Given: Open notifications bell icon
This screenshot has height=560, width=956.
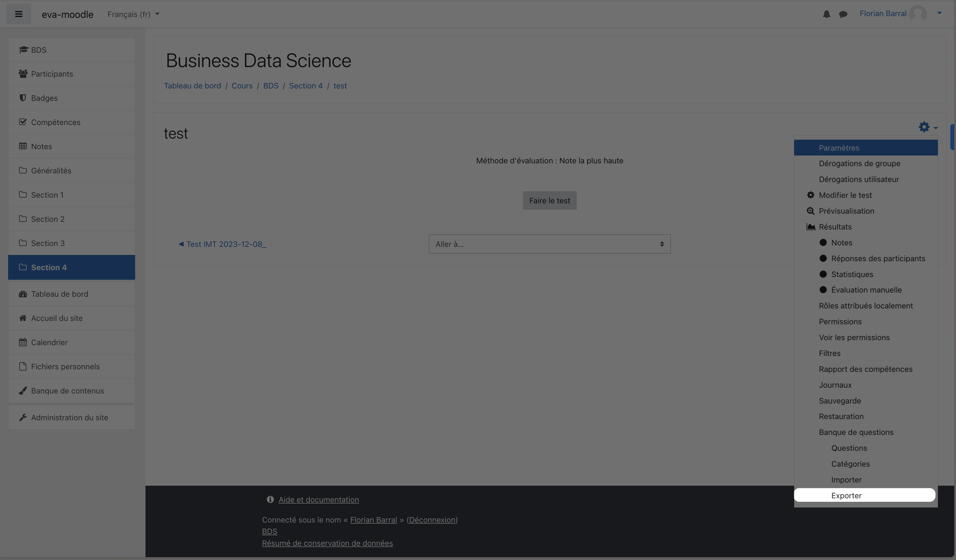Looking at the screenshot, I should [x=826, y=14].
